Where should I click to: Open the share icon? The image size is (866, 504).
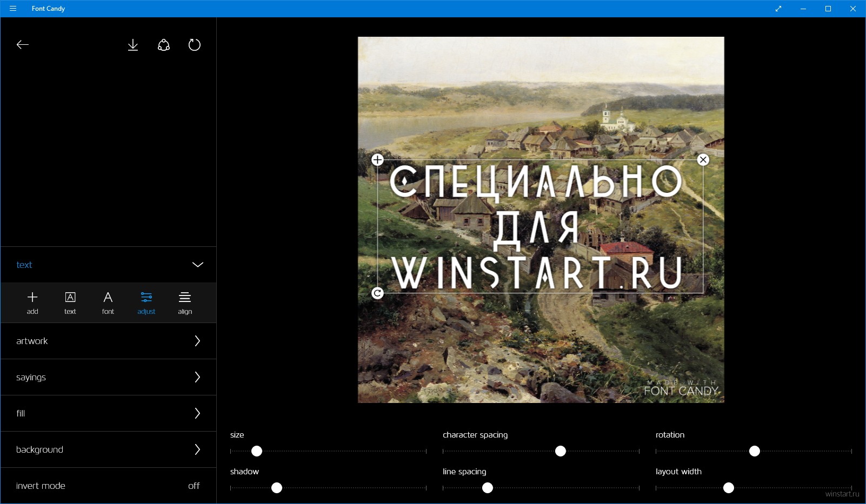pyautogui.click(x=164, y=45)
